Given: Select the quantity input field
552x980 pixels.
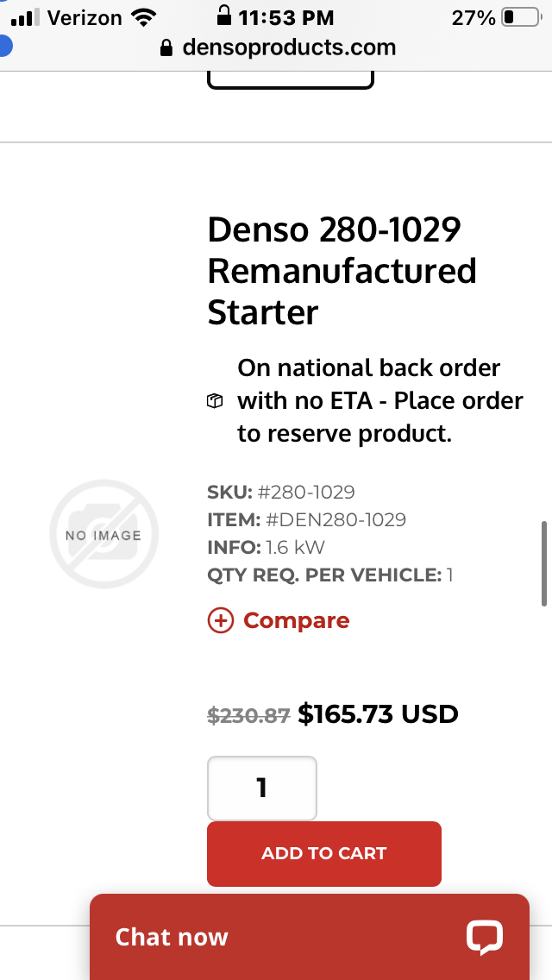Looking at the screenshot, I should [x=262, y=788].
